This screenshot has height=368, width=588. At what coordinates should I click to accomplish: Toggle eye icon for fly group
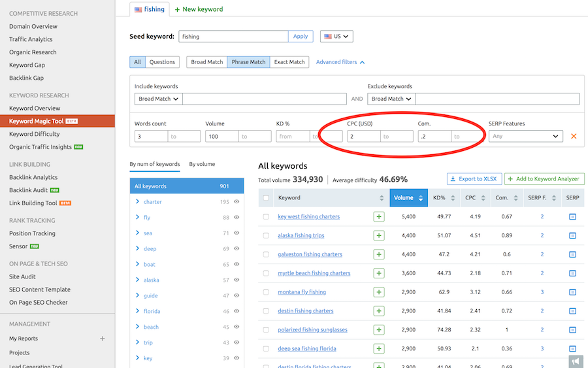pos(237,217)
